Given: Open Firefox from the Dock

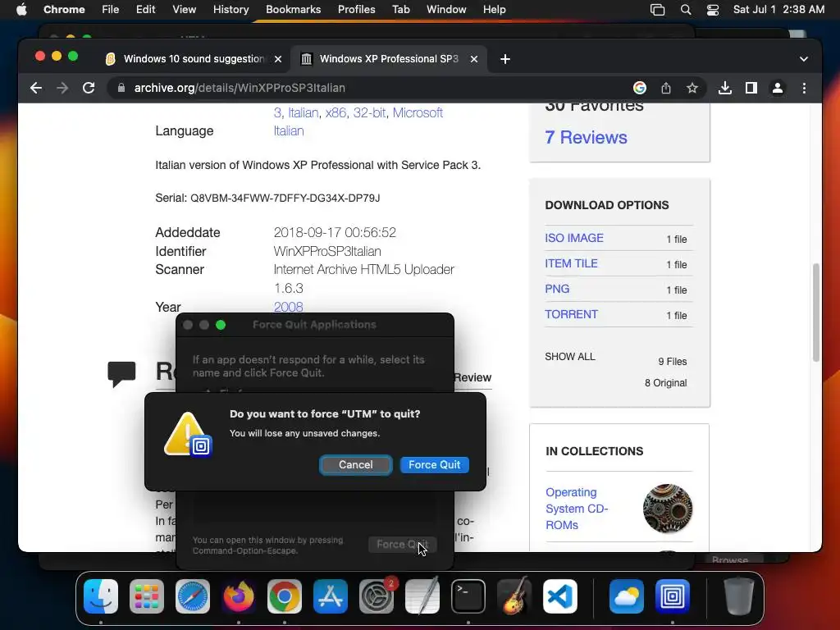Looking at the screenshot, I should [239, 596].
